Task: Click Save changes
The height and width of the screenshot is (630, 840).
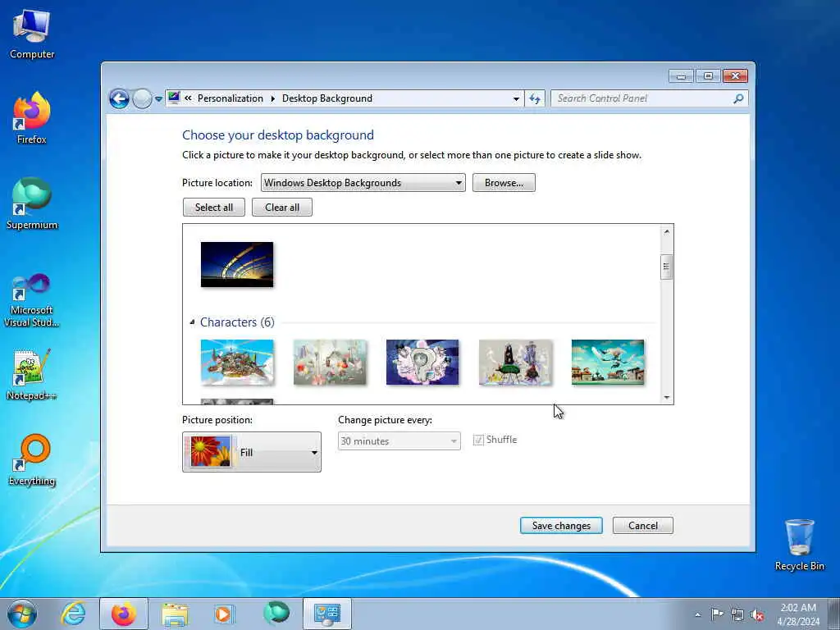Action: (561, 526)
